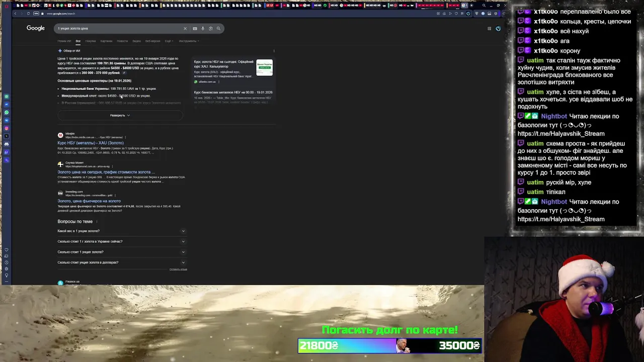The width and height of the screenshot is (644, 362).
Task: Toggle the VPN badge in address bar
Action: (36, 14)
